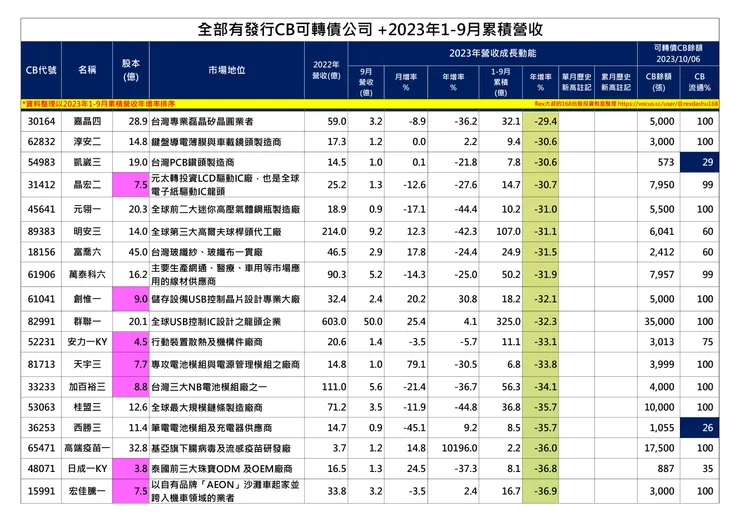
Task: Click the CB流通% column header
Action: (x=699, y=82)
